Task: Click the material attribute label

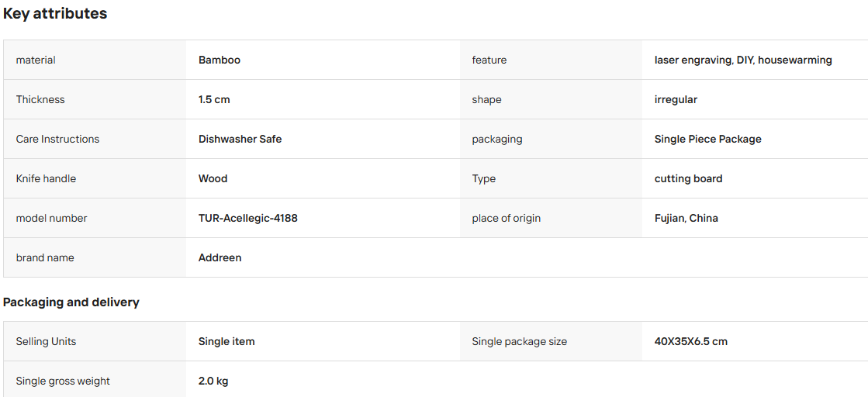Action: 36,60
